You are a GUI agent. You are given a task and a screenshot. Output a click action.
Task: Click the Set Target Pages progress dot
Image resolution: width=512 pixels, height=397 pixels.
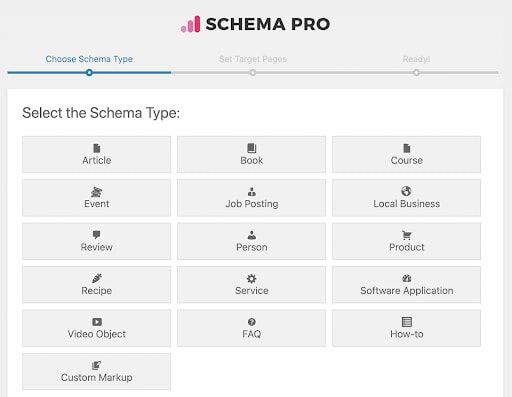(x=253, y=72)
